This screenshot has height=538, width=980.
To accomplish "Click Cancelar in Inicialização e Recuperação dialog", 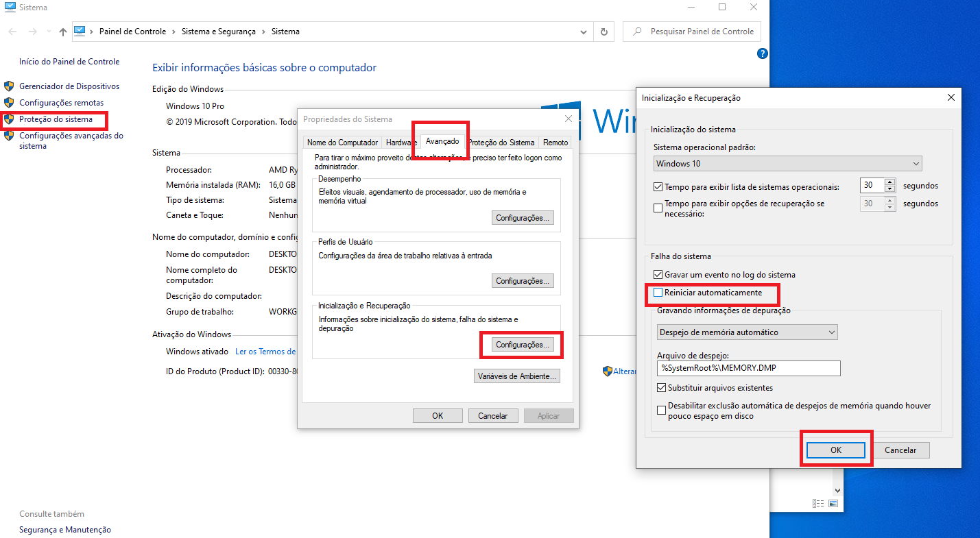I will pos(900,450).
